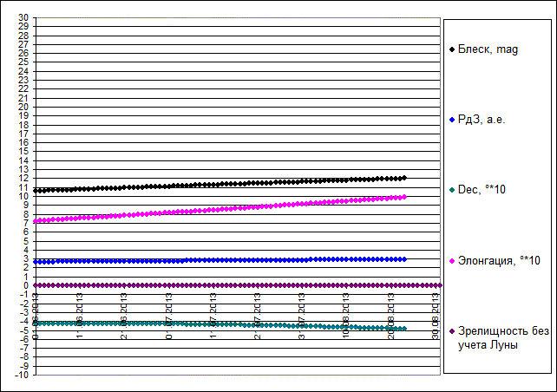557x392 pixels.
Task: Click the purple diamond marker for Зрелищность
Action: 452,331
